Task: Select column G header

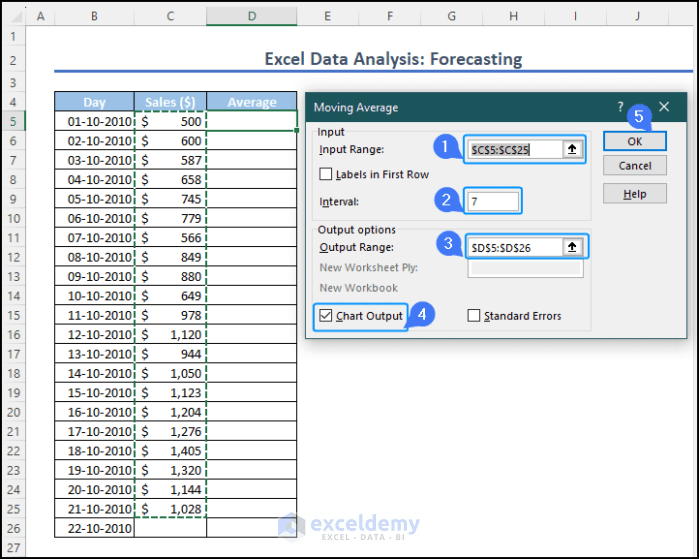Action: [x=452, y=16]
